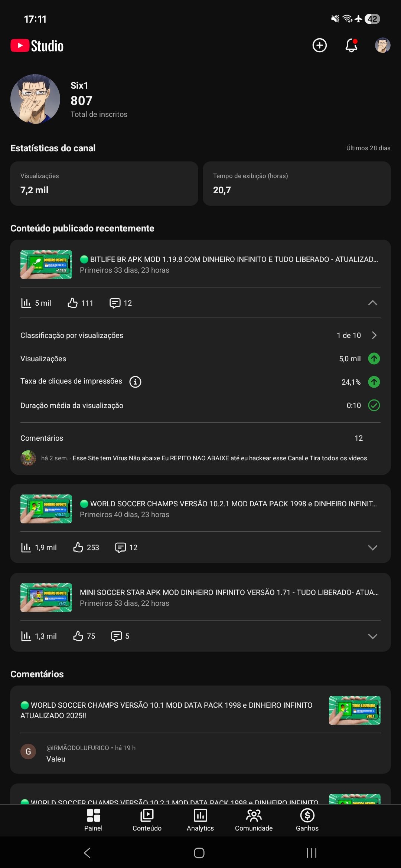
Task: Open the Comunidade tab
Action: click(254, 820)
